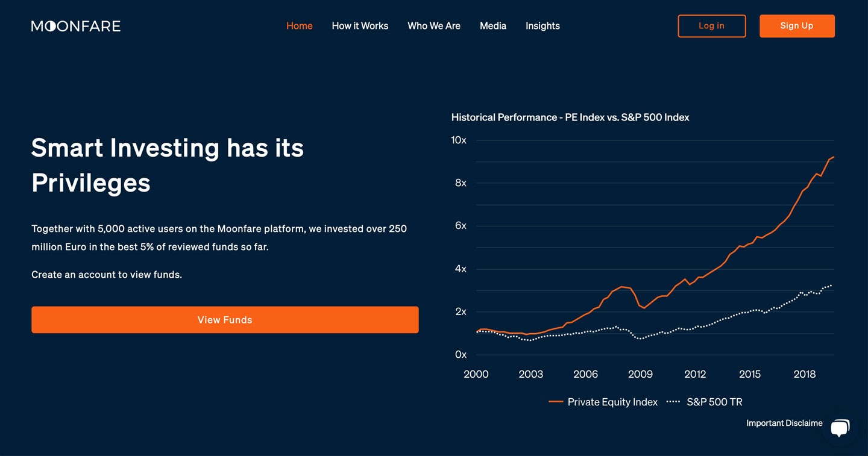The height and width of the screenshot is (456, 868).
Task: Select the S&P 500 TR legend entry
Action: (x=705, y=402)
